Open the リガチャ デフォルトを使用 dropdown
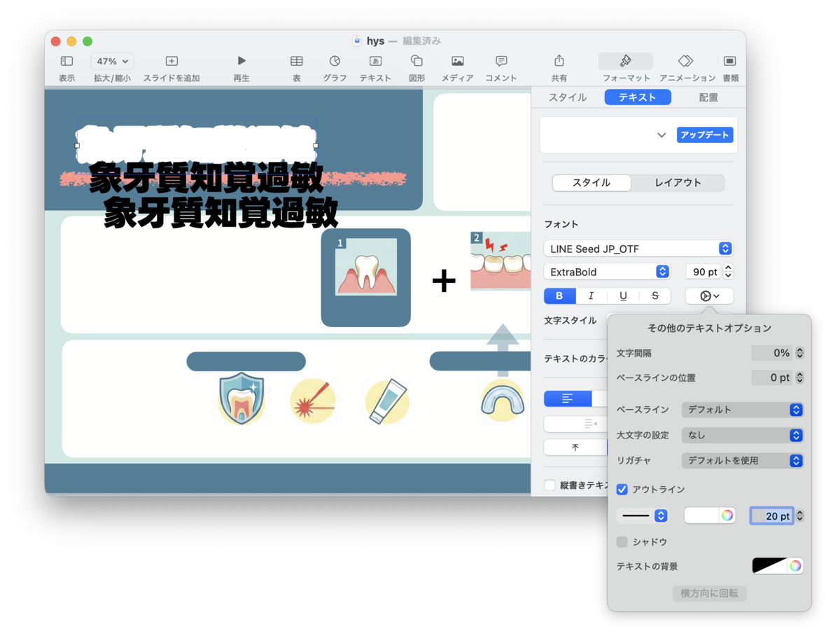Viewport: 840px width, 643px height. coord(742,461)
